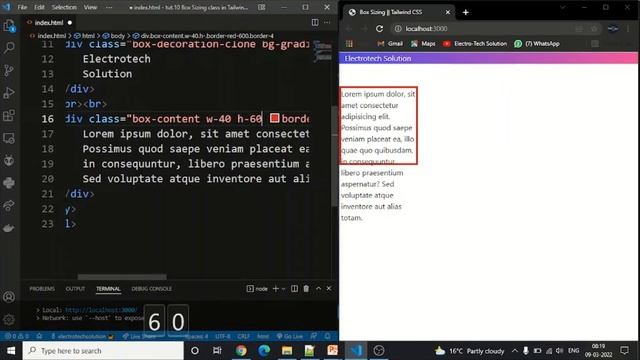Open the WhatsApp bookmark

click(x=537, y=44)
